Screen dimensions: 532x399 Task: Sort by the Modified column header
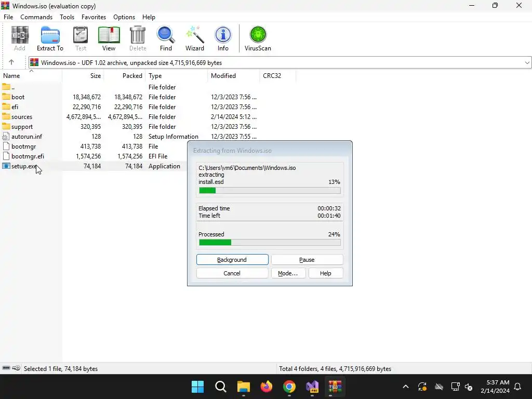click(233, 76)
